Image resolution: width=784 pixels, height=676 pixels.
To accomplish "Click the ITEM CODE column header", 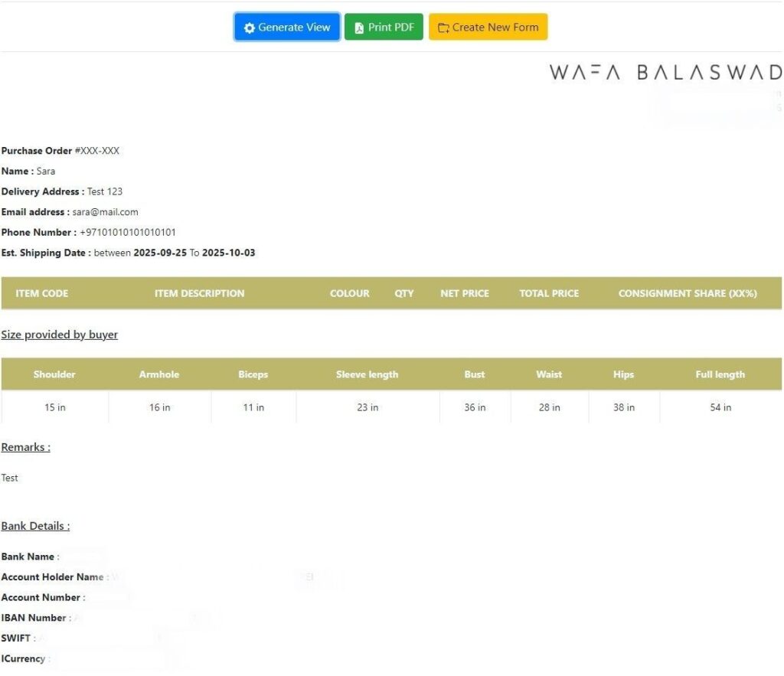I will point(42,293).
